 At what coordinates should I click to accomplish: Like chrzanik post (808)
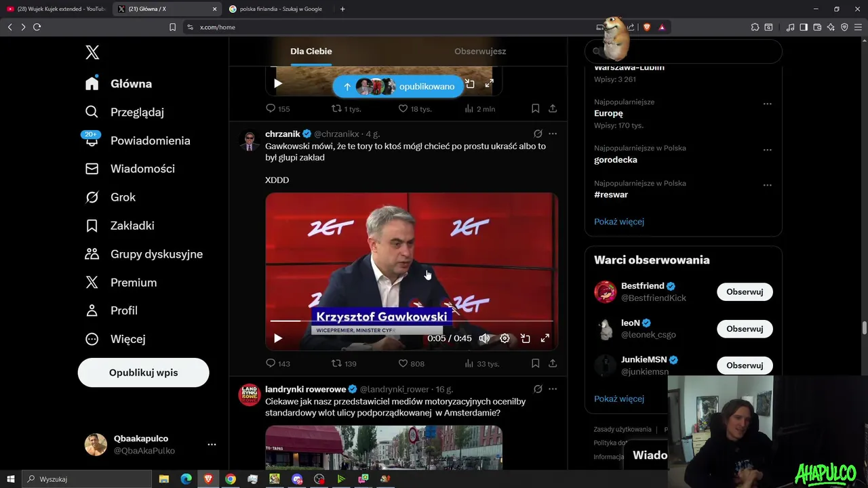(x=411, y=363)
